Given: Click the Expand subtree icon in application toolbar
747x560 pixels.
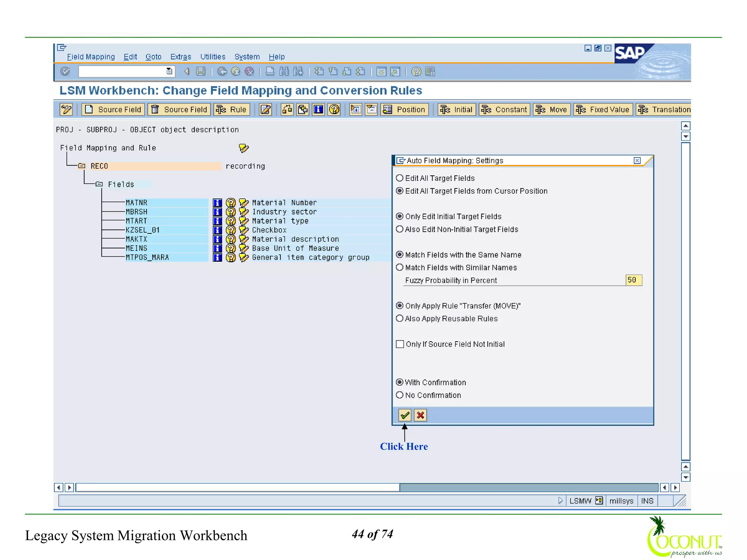Looking at the screenshot, I should coord(356,109).
